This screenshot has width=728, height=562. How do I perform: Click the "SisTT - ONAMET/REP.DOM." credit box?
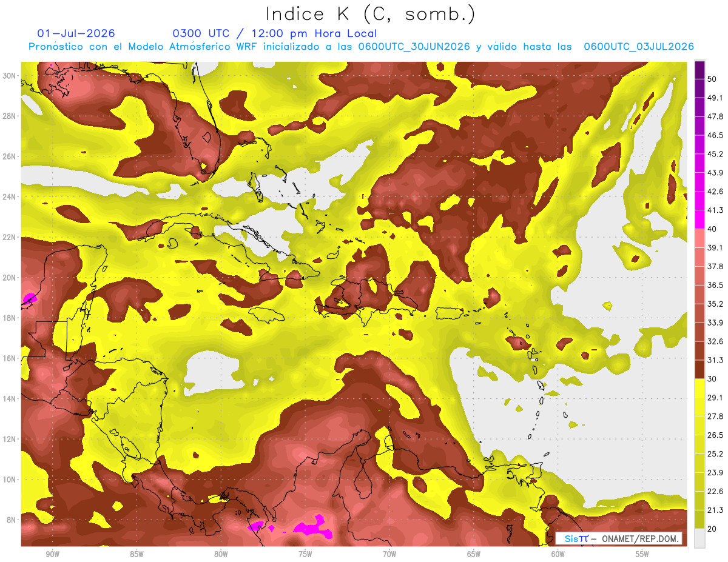point(619,538)
